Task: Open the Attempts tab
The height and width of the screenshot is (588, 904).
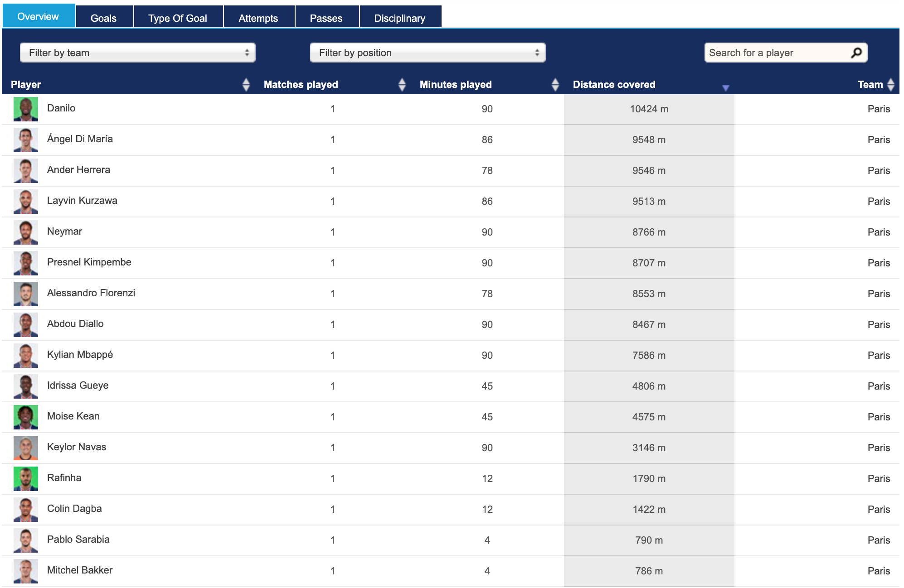Action: [x=258, y=18]
